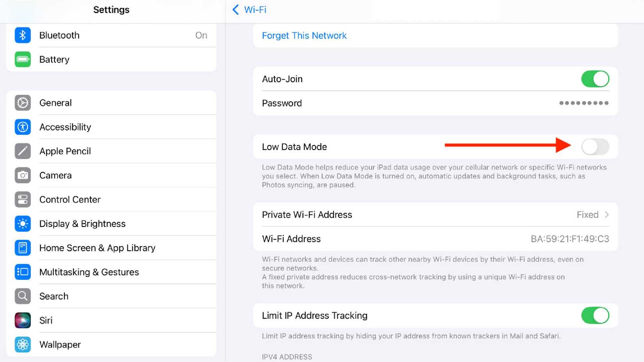Tap the back chevron beside Wi-Fi
Viewport: 644px width, 362px height.
pyautogui.click(x=235, y=10)
